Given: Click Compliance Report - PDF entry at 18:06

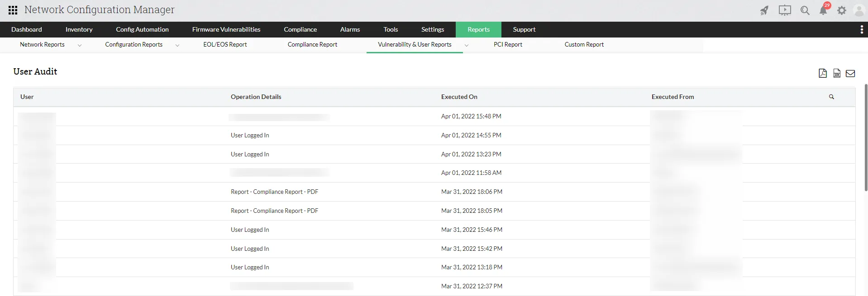Looking at the screenshot, I should coord(274,192).
